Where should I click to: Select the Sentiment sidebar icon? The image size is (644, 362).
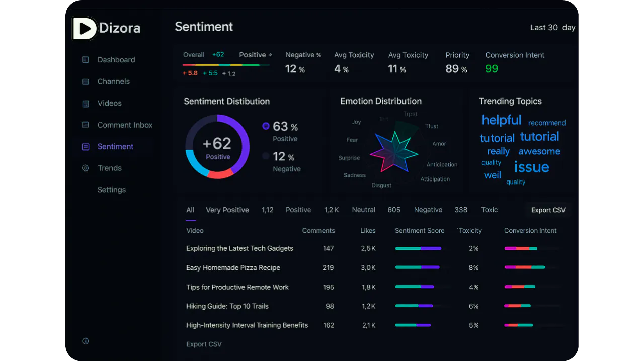pyautogui.click(x=86, y=146)
